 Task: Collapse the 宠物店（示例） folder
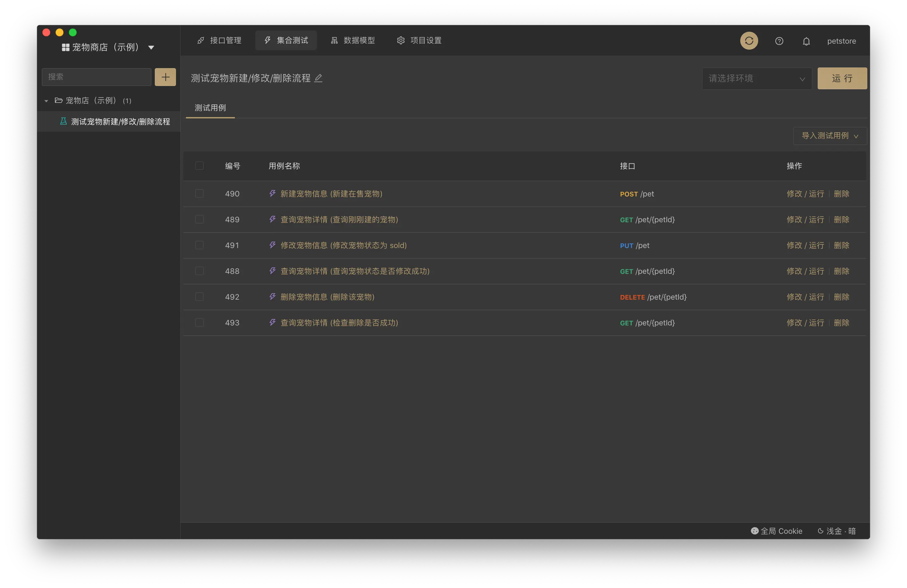coord(46,101)
